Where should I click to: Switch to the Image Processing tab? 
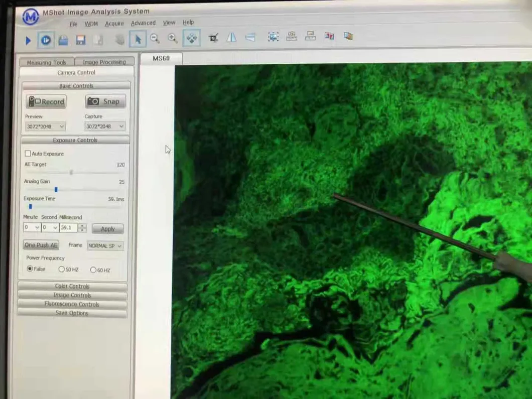coord(104,62)
